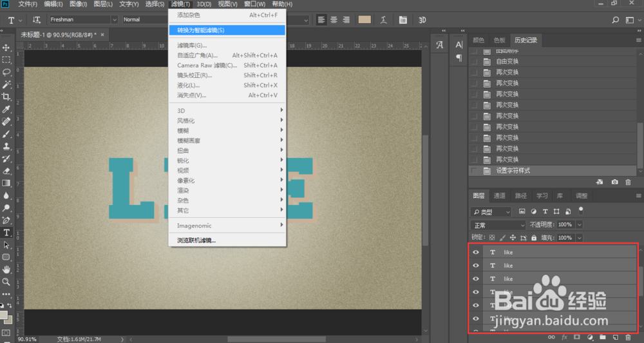Viewport: 644px width, 343px height.
Task: Open the 文件(F) menu
Action: (x=27, y=4)
